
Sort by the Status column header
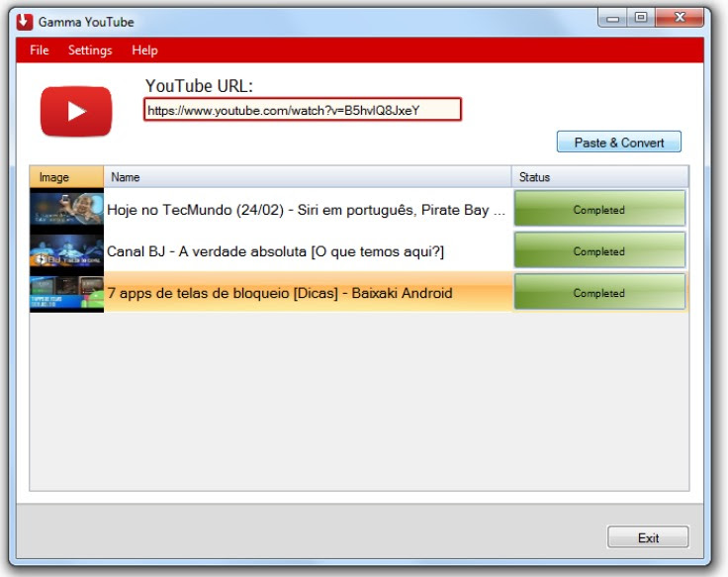[x=599, y=177]
